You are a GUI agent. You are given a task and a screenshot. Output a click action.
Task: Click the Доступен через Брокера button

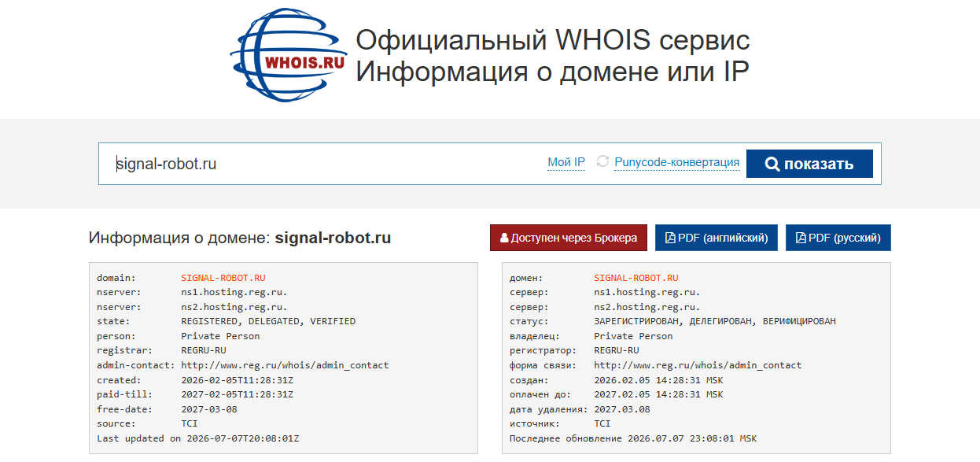coord(569,238)
